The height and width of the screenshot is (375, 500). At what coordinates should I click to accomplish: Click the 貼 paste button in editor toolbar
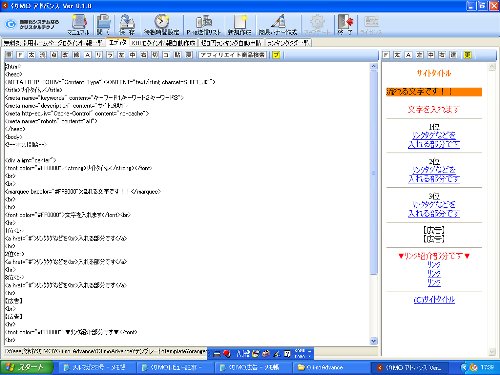[x=177, y=55]
